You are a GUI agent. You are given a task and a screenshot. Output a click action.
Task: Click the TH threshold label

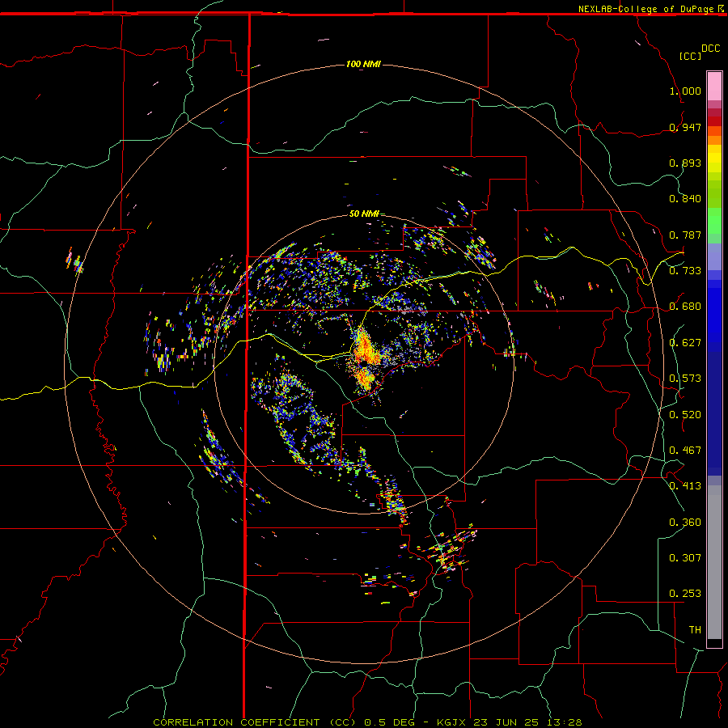(x=695, y=630)
